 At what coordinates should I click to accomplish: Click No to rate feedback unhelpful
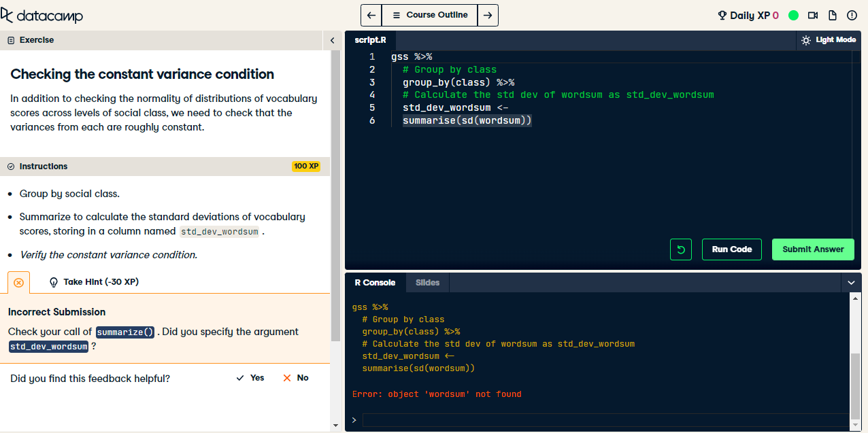(295, 377)
